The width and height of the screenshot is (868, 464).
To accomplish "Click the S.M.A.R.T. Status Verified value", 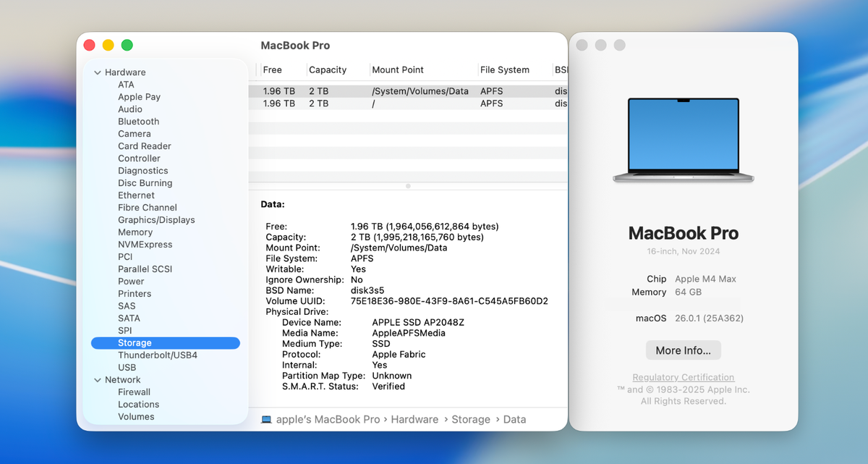I will click(388, 387).
